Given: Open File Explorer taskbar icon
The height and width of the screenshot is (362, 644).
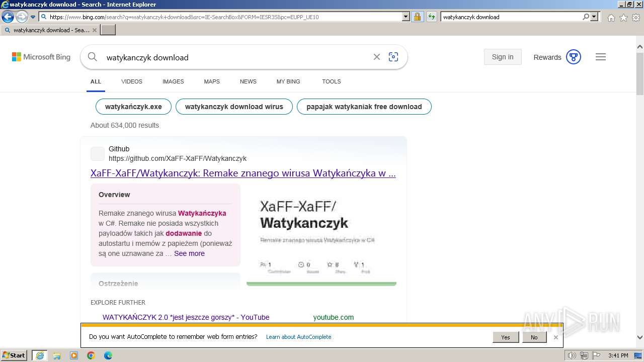Looking at the screenshot, I should [57, 355].
